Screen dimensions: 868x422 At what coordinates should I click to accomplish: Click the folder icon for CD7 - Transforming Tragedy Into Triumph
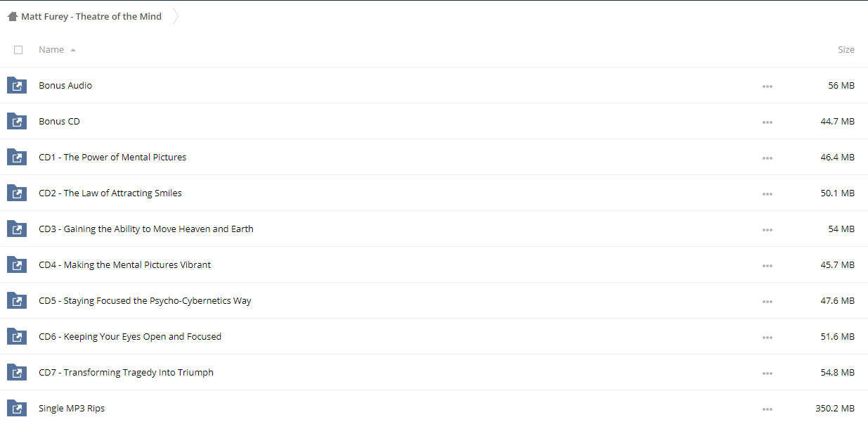[17, 372]
